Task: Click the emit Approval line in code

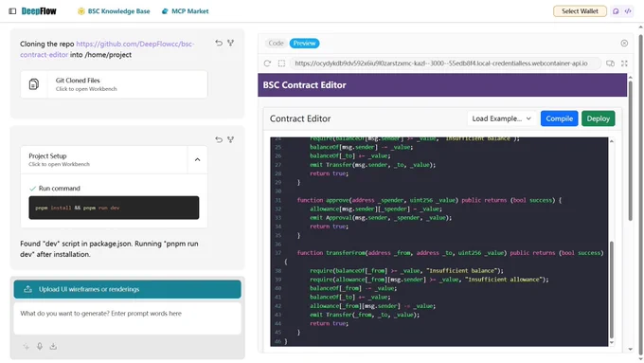Action: point(381,218)
